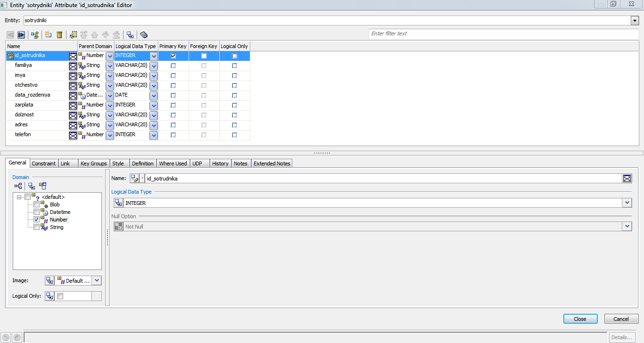Open the Parent Domain dropdown for data_rozdeniya
The width and height of the screenshot is (644, 343).
pyautogui.click(x=110, y=96)
